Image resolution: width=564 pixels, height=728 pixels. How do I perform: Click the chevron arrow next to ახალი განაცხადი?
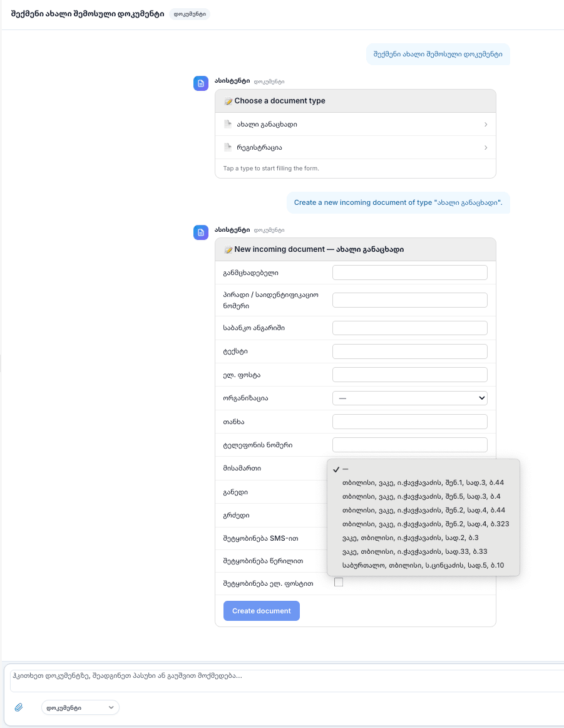486,125
